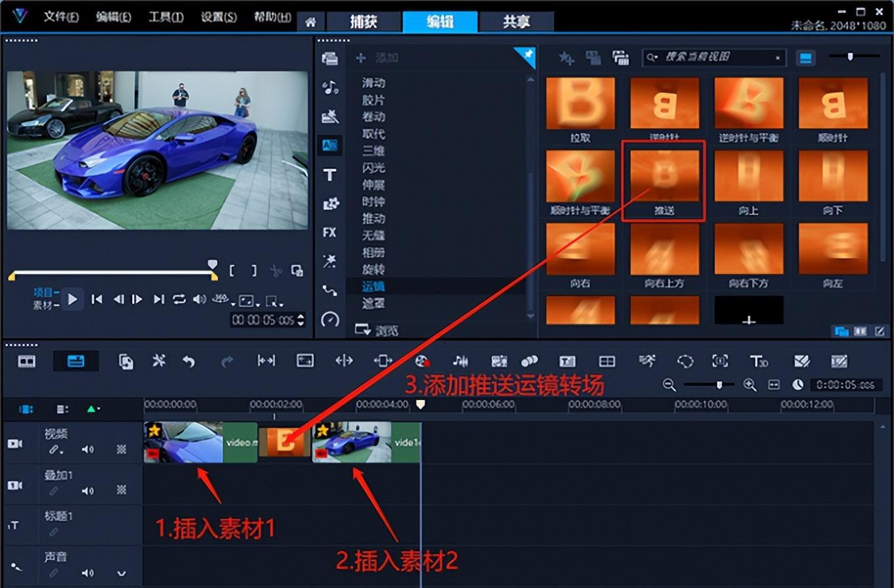Viewport: 894px width, 588px height.
Task: Expand the 声音 track chevron
Action: click(x=121, y=573)
